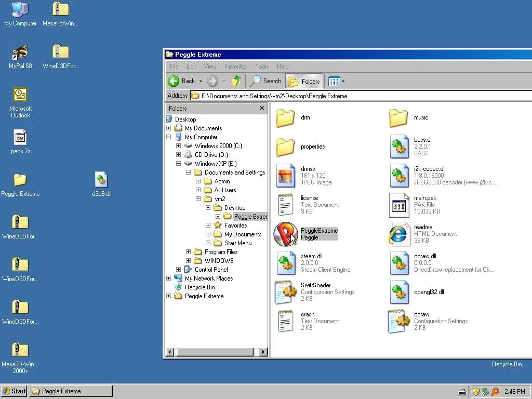Collapse the My Computer tree node

169,137
